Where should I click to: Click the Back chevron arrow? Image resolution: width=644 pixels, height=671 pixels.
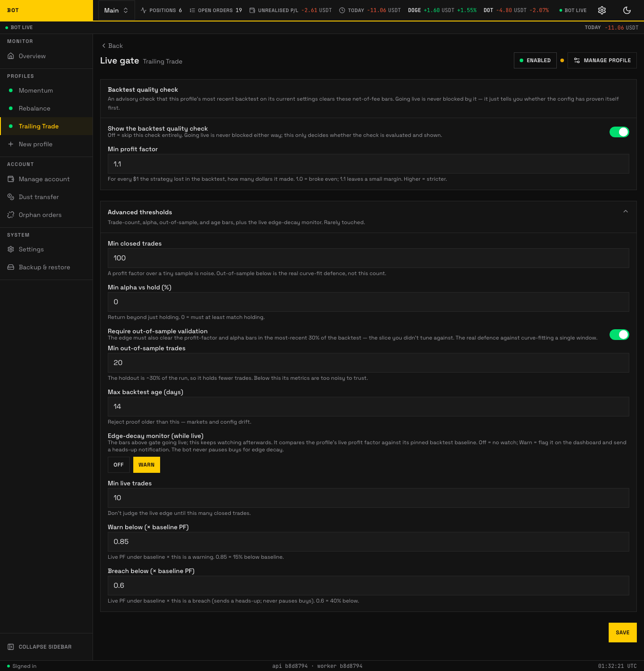click(104, 46)
